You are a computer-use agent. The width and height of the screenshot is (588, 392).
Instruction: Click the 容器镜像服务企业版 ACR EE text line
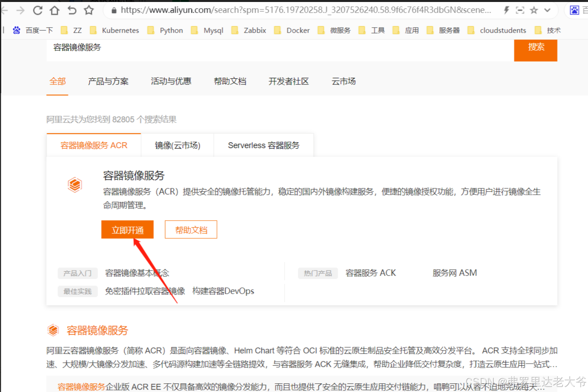click(301, 387)
